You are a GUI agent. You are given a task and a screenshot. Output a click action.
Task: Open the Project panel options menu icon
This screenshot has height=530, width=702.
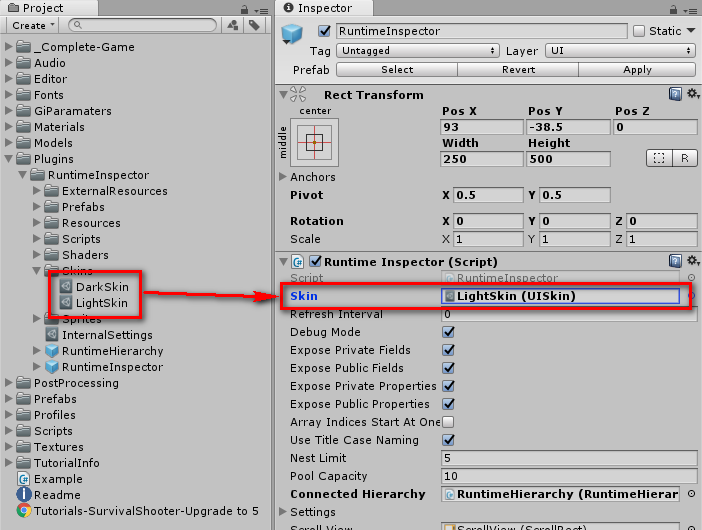(x=261, y=10)
